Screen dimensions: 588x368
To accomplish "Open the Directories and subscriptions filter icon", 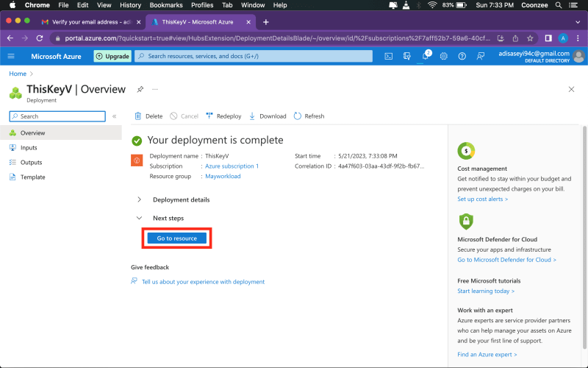I will (407, 57).
